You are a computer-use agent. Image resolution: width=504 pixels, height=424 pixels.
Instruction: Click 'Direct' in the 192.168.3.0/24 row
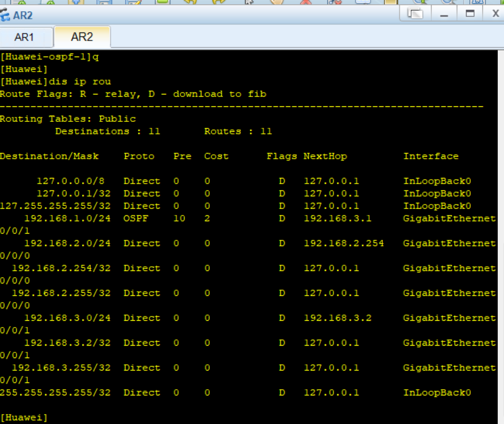142,318
